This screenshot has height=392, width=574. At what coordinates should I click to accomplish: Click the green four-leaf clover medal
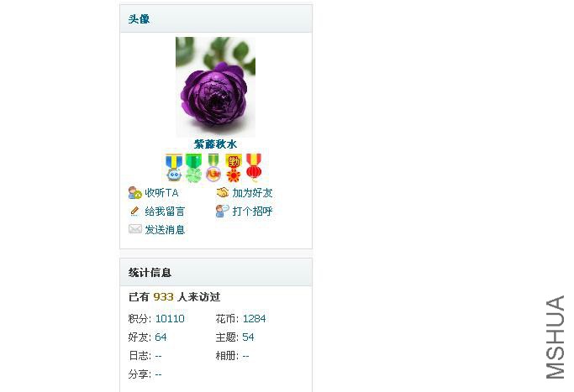[193, 168]
